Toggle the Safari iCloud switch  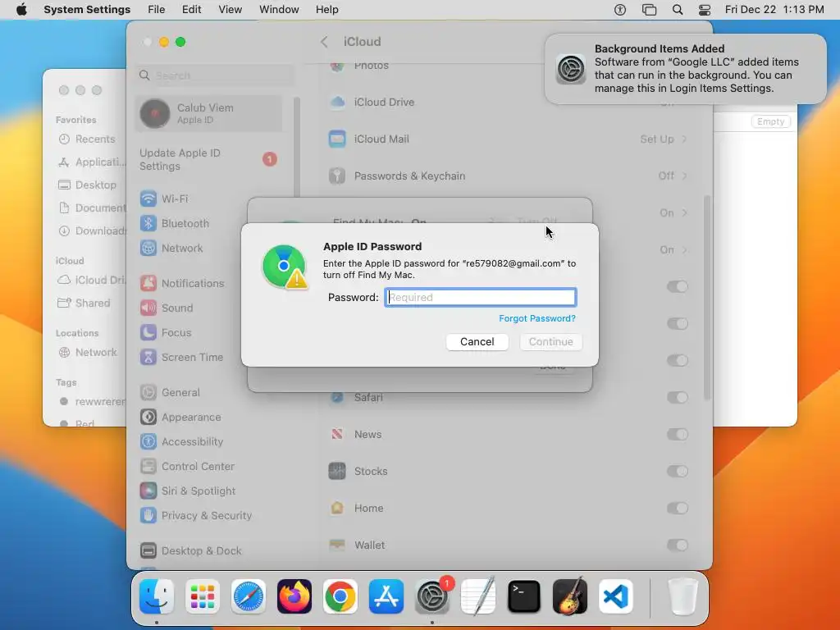677,398
